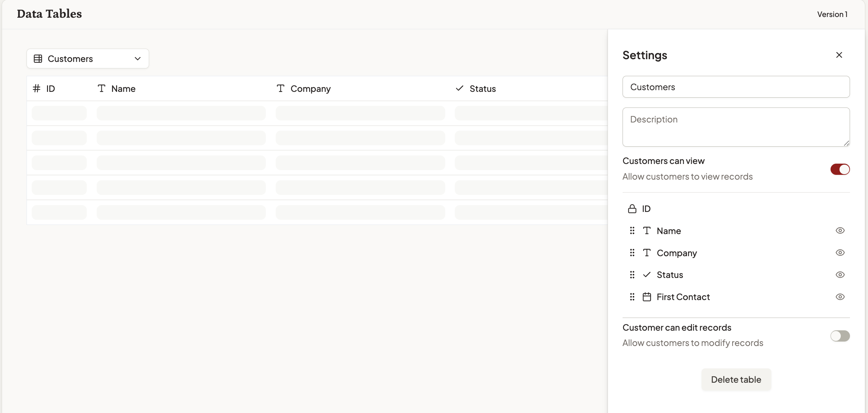Click into the Description text area
This screenshot has width=868, height=413.
[x=736, y=127]
